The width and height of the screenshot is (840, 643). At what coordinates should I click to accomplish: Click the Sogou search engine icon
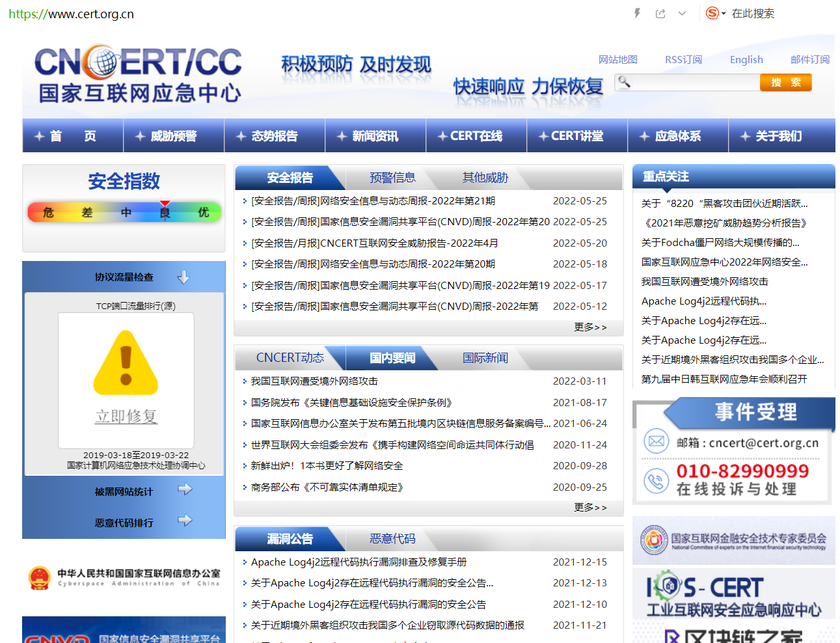point(712,13)
